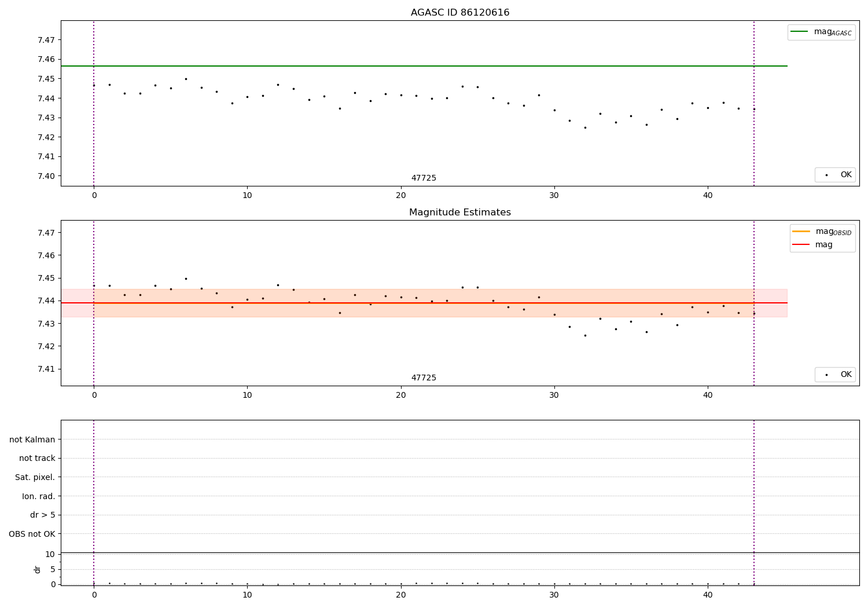Screen dimensions: 868x608
Task: Click the OK legend entry in top plot
Action: point(835,174)
